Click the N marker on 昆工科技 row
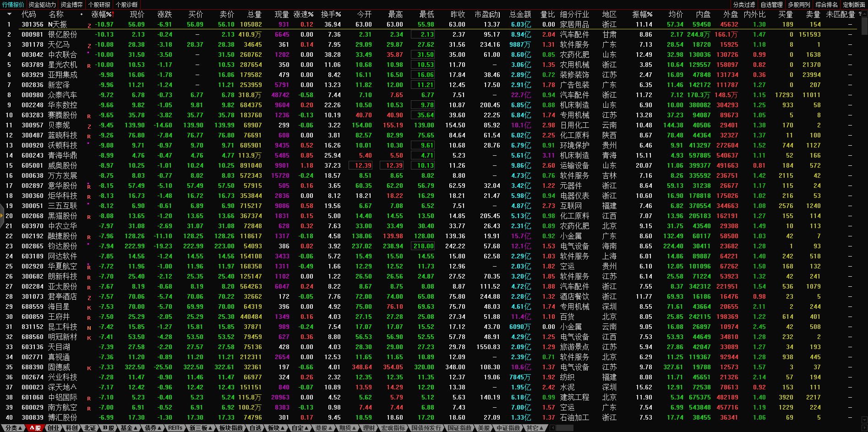 tap(89, 328)
